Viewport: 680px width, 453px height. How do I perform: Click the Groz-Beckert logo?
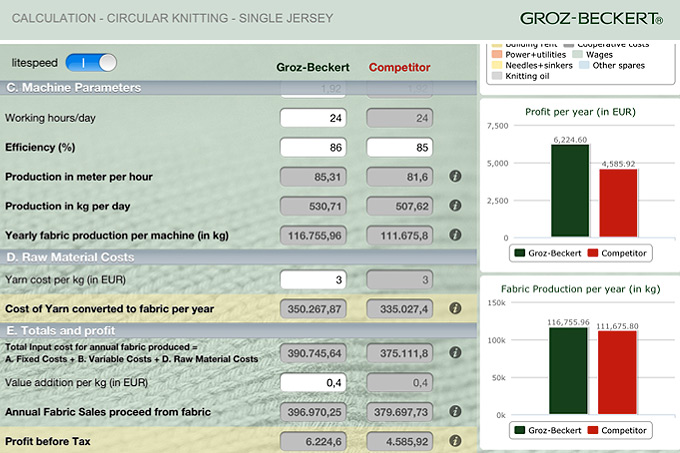pyautogui.click(x=592, y=19)
